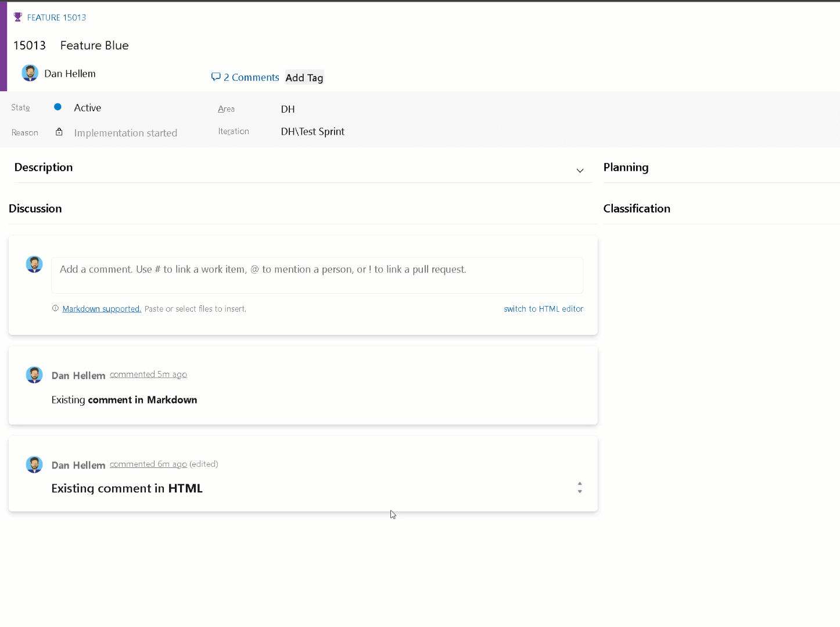Screen dimensions: 840x627
Task: Open the State field showing Active
Action: [87, 107]
